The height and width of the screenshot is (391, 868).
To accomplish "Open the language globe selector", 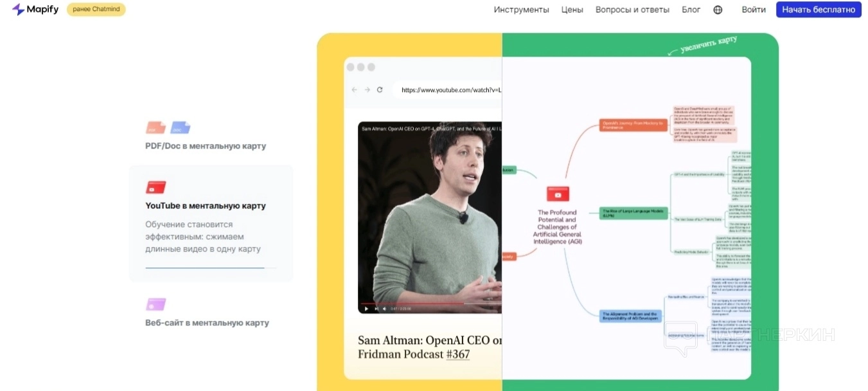I will point(718,10).
